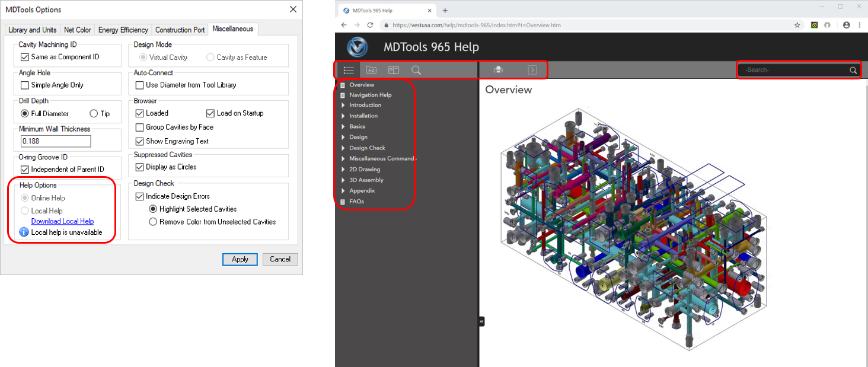Image resolution: width=868 pixels, height=367 pixels.
Task: Open Navigation Help topic
Action: click(371, 95)
